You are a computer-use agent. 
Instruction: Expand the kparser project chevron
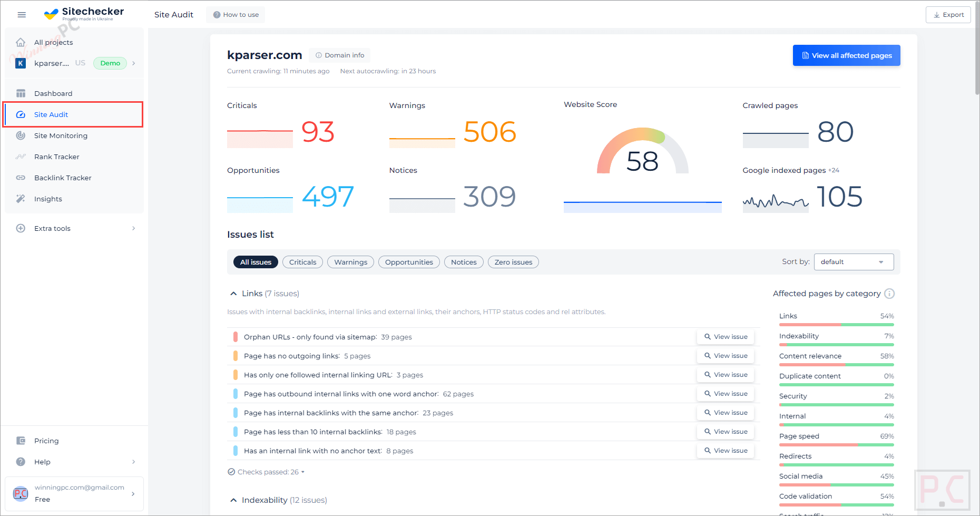(134, 63)
